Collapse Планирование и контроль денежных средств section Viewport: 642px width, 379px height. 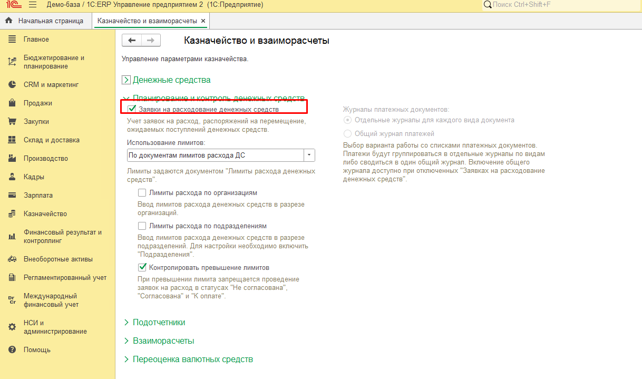pyautogui.click(x=126, y=97)
